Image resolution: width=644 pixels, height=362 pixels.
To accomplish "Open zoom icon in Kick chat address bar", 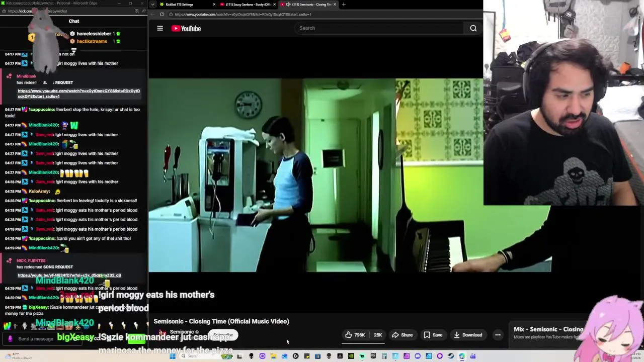I will pyautogui.click(x=136, y=11).
